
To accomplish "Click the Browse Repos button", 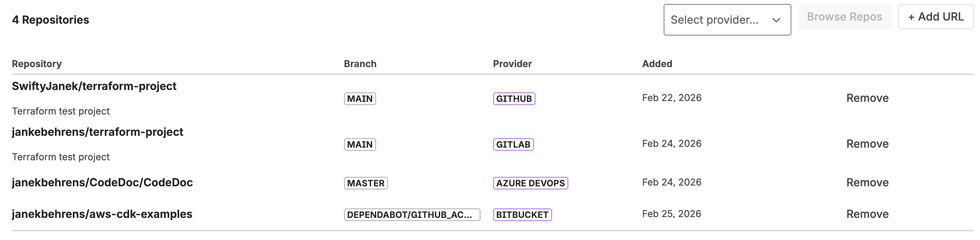I will [x=844, y=17].
